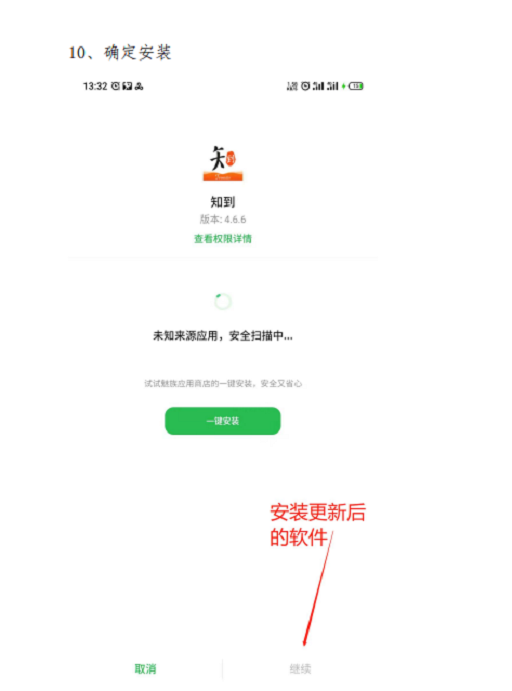Tap the 13:32 clock time
512x691 pixels.
coord(95,86)
